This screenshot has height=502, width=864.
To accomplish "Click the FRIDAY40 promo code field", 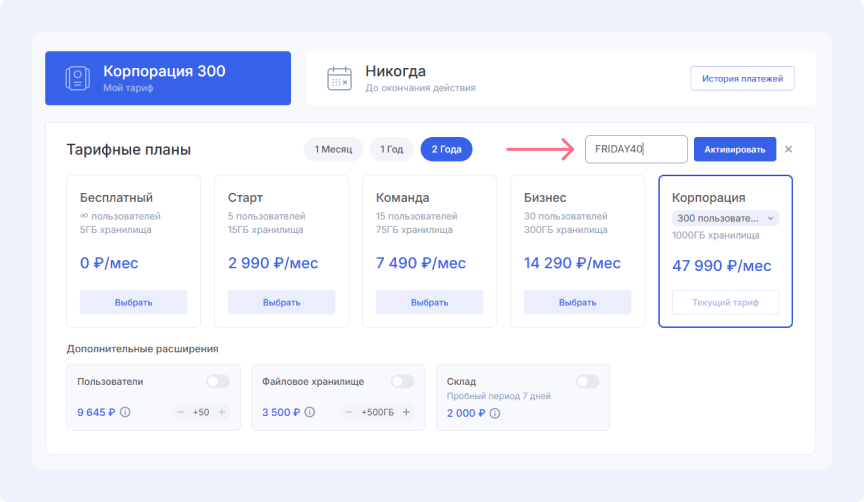I will click(636, 149).
